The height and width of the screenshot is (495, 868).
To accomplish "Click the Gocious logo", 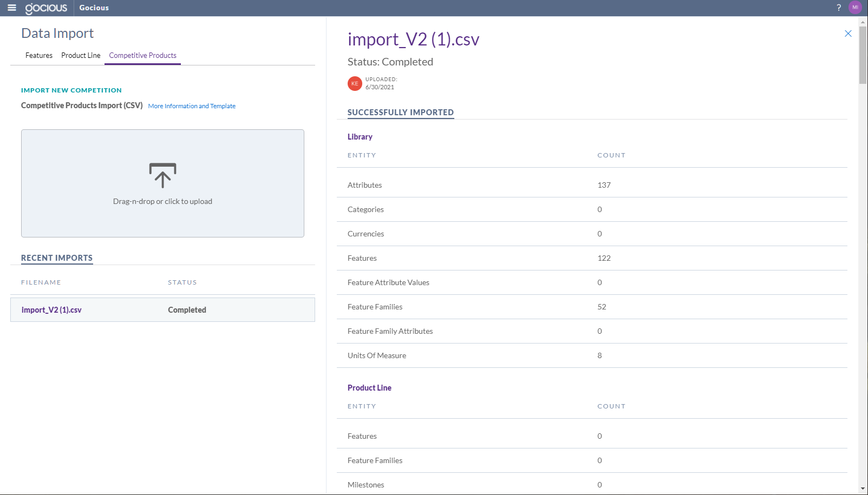I will [46, 8].
